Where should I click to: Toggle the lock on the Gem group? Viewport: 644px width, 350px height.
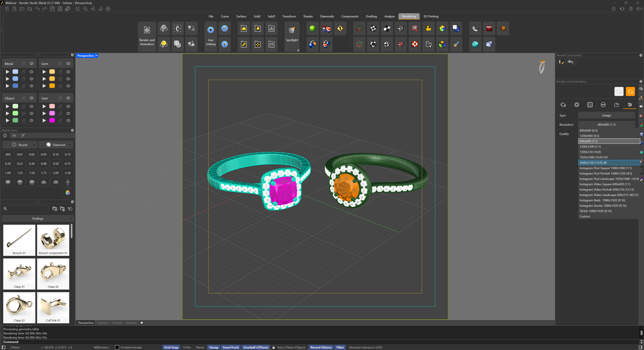[x=60, y=64]
